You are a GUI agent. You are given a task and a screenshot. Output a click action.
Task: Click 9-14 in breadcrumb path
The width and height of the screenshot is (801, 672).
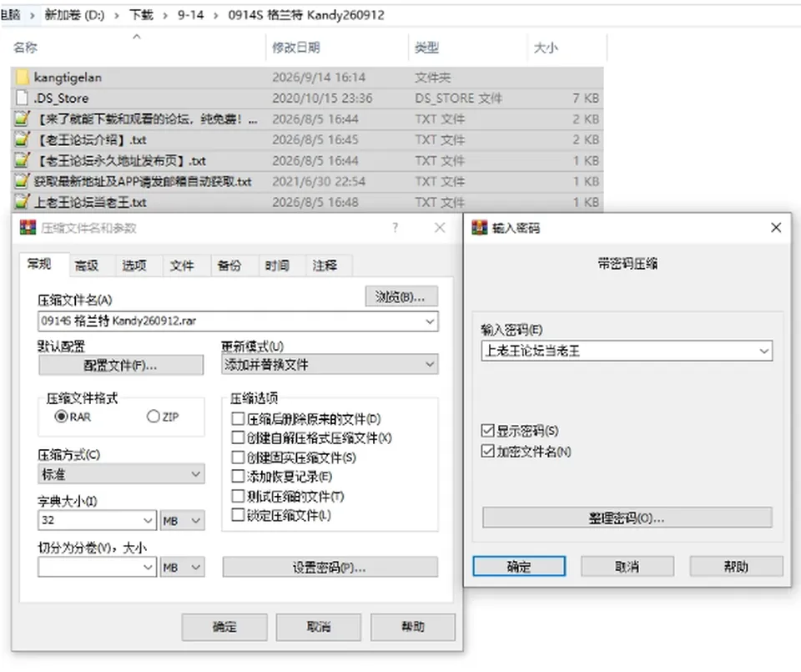[x=190, y=15]
